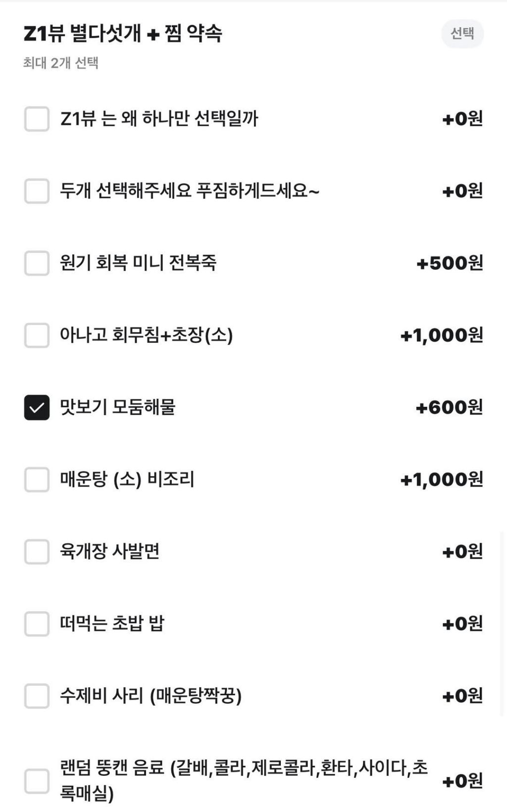
Task: Click the 원기 회복 미니 전복죽 label
Action: 138,262
